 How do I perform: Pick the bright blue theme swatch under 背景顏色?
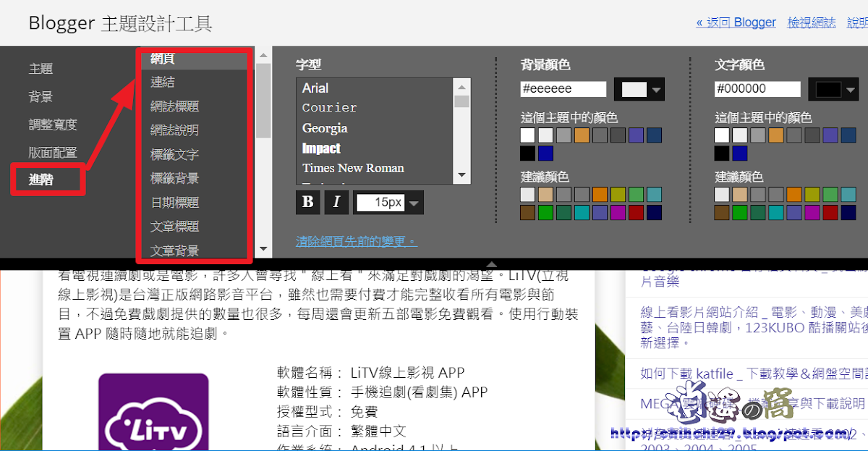pyautogui.click(x=545, y=153)
